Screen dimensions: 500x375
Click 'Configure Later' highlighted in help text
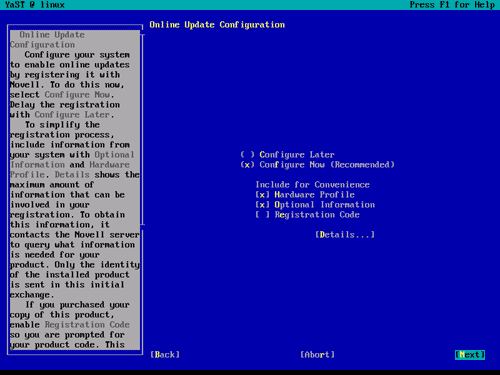(x=72, y=115)
